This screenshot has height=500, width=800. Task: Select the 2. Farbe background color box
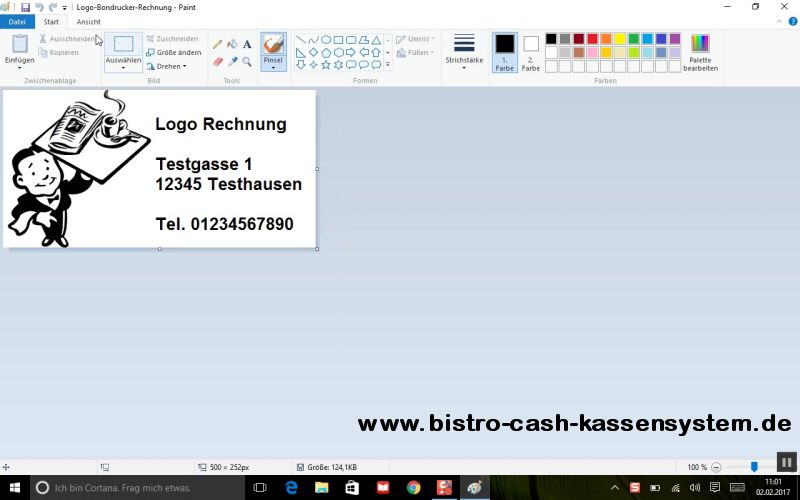(531, 52)
